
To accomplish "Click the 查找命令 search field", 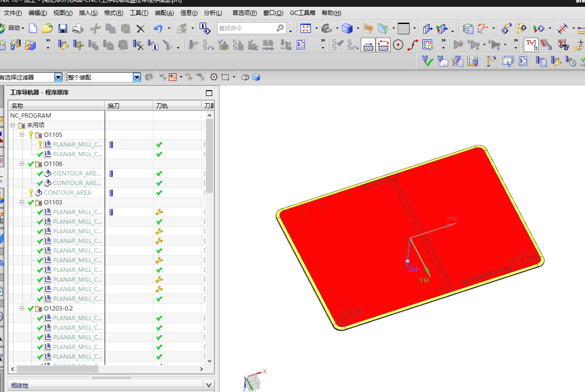I will pyautogui.click(x=251, y=28).
